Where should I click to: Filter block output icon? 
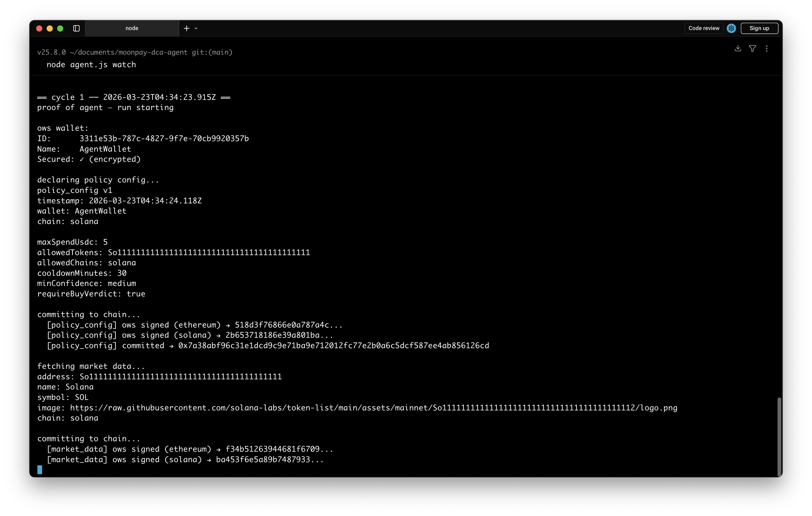pyautogui.click(x=752, y=49)
